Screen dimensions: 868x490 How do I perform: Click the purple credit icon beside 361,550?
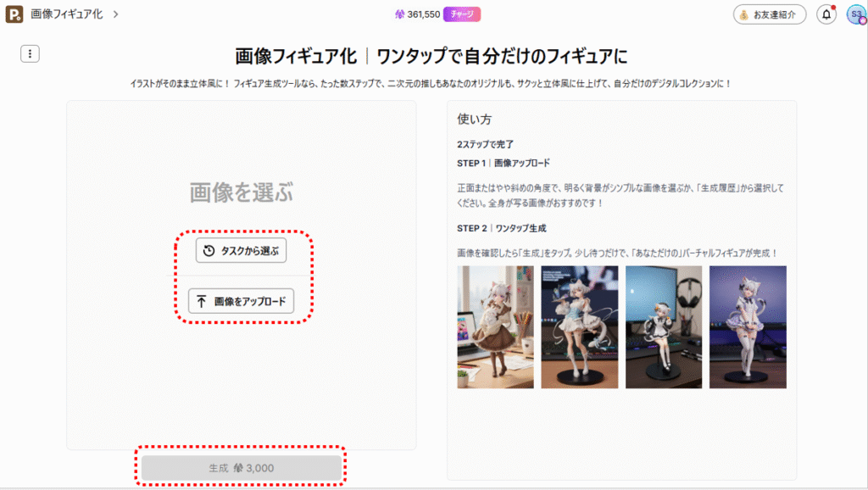[x=400, y=14]
